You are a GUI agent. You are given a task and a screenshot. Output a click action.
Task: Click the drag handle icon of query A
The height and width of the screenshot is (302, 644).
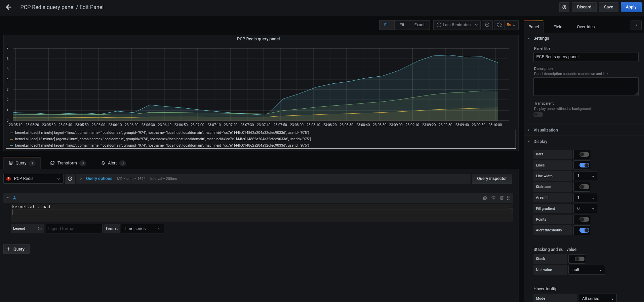[508, 198]
